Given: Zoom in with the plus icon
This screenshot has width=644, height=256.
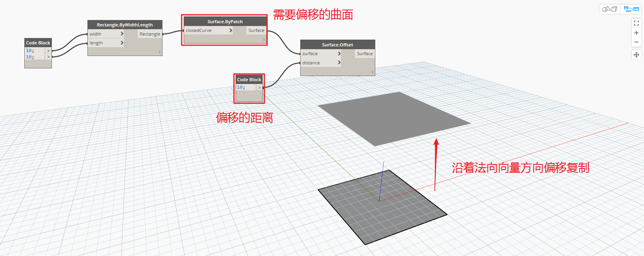Looking at the screenshot, I should [636, 33].
